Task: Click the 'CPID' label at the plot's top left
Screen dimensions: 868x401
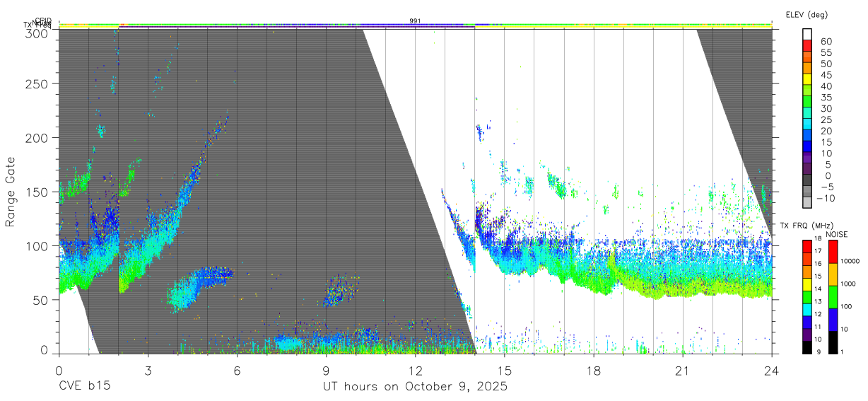Action: 42,21
